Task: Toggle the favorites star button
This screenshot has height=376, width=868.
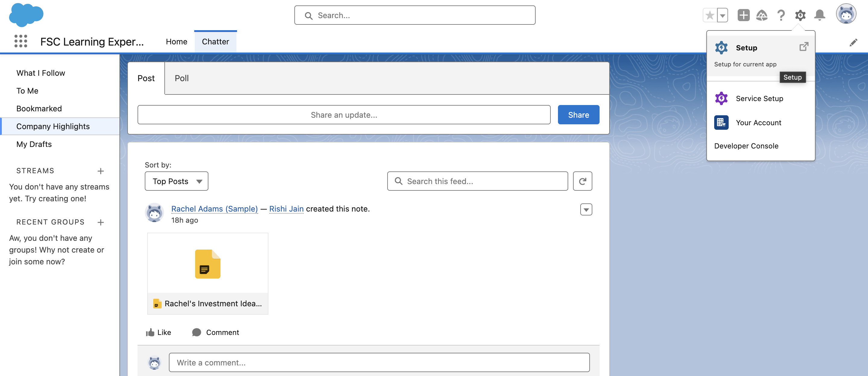Action: (710, 15)
